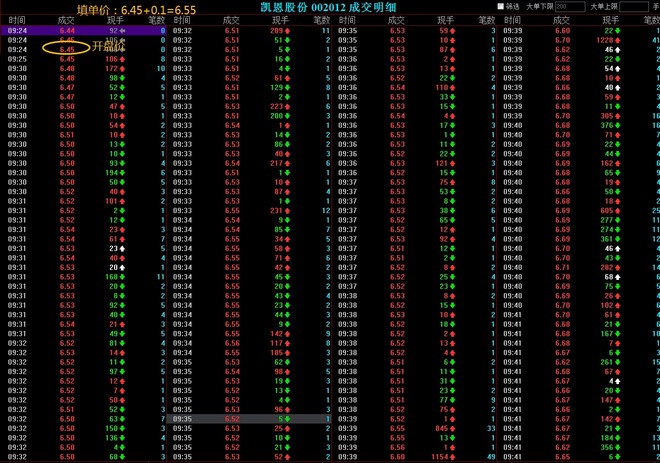Select the 09:39 row with 305 lots at 6.70
This screenshot has width=660, height=463.
(x=579, y=116)
